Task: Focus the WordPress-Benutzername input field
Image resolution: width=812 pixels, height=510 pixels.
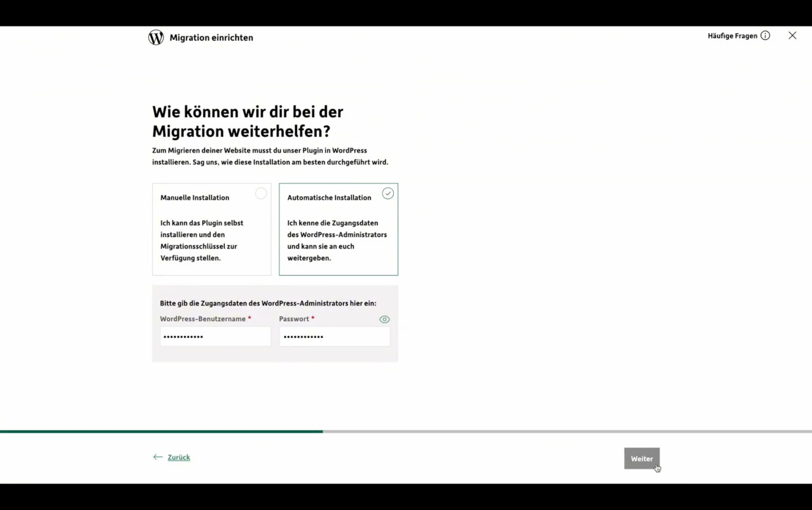Action: tap(215, 337)
